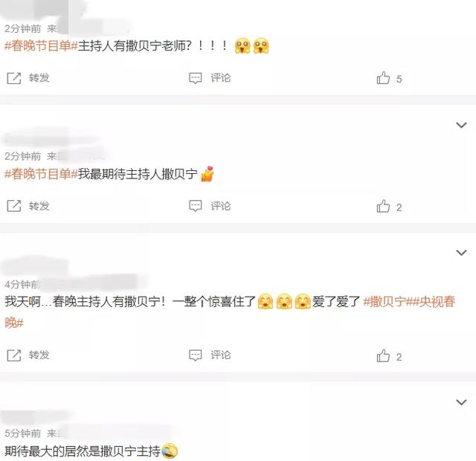Open comment icon on the 撒贝宁老师 post

[x=195, y=78]
